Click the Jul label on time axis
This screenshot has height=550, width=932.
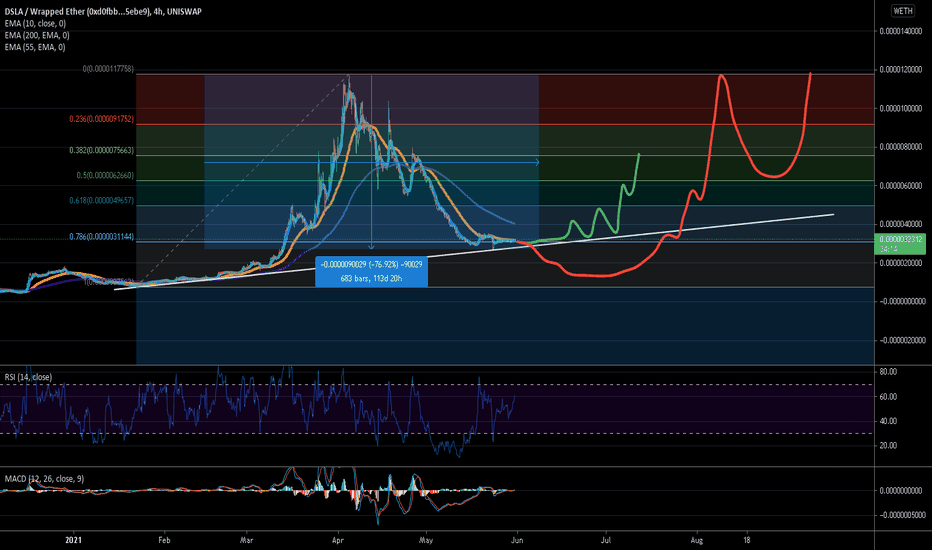pyautogui.click(x=606, y=540)
